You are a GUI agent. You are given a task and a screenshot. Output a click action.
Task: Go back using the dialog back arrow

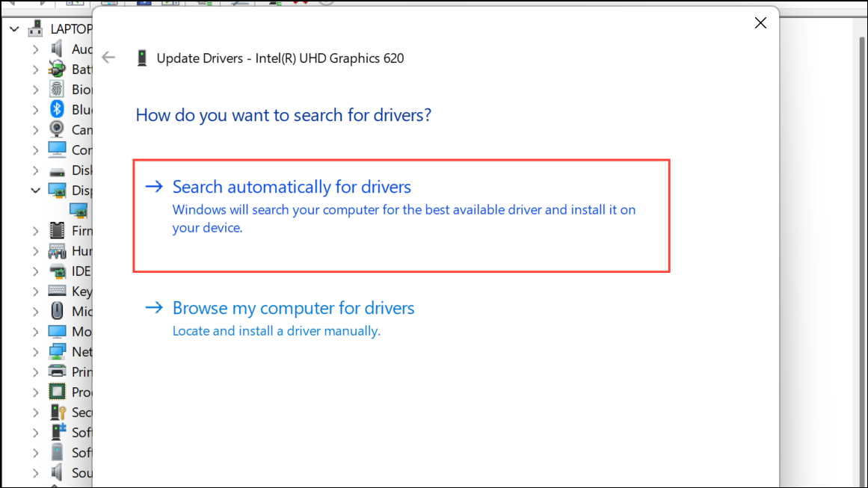pos(108,58)
